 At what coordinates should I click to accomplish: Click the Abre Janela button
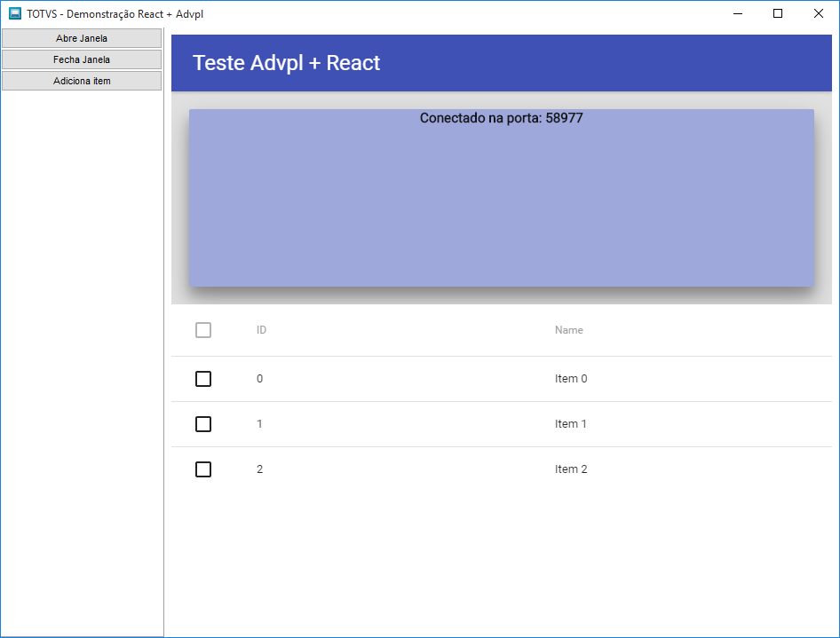click(82, 38)
